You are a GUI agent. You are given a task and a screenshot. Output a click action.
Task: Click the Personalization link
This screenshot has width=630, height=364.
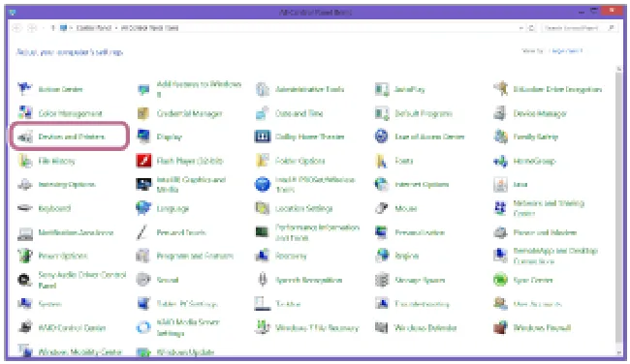click(x=420, y=232)
